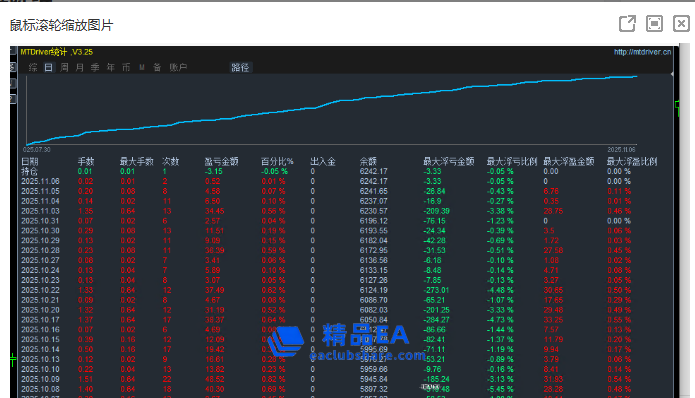Screen dimensions: 695x398
Task: Click the MTDriver统计 V3.25 title
Action: click(57, 52)
